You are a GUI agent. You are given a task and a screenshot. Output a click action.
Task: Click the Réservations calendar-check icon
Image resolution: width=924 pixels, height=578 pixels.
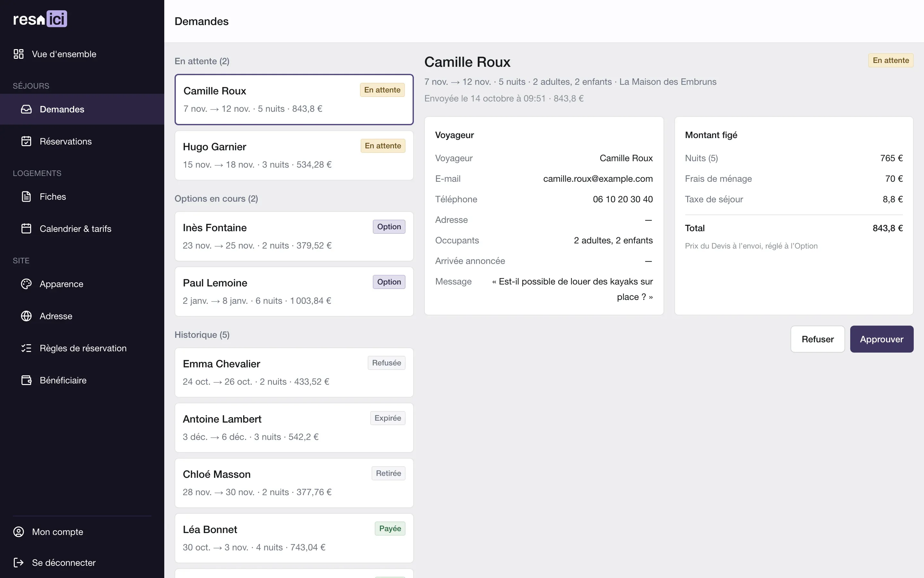tap(26, 141)
